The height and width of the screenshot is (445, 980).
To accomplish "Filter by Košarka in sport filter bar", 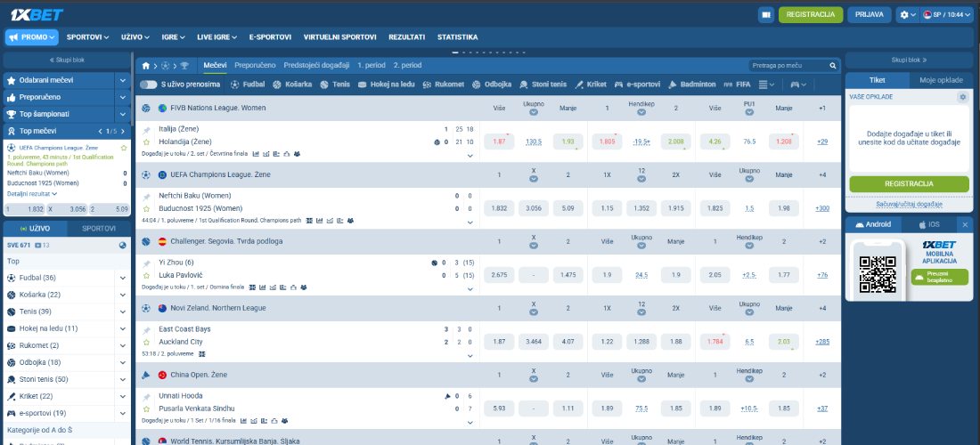I will 292,85.
